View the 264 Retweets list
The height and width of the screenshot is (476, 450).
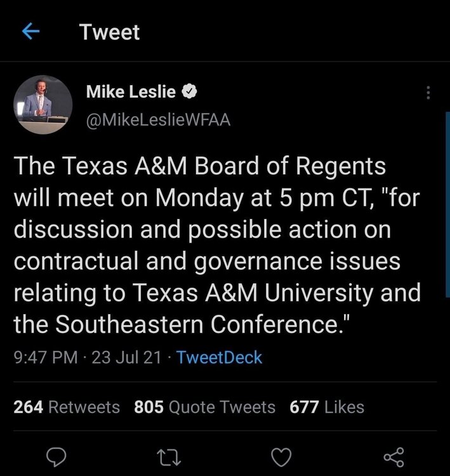point(67,407)
